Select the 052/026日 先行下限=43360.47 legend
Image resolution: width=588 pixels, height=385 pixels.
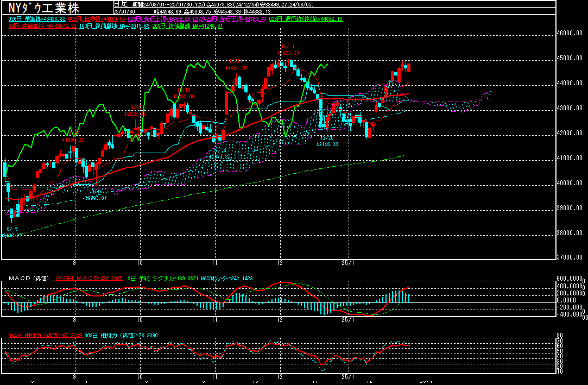point(230,19)
